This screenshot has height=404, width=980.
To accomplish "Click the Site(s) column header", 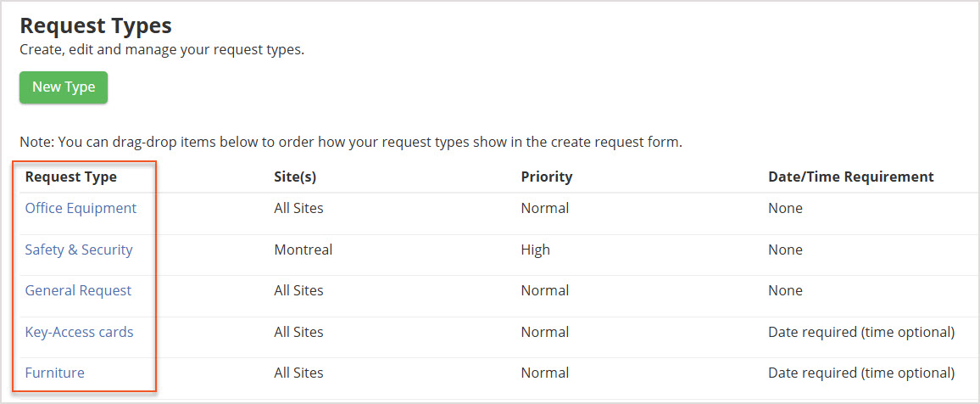I will point(295,177).
